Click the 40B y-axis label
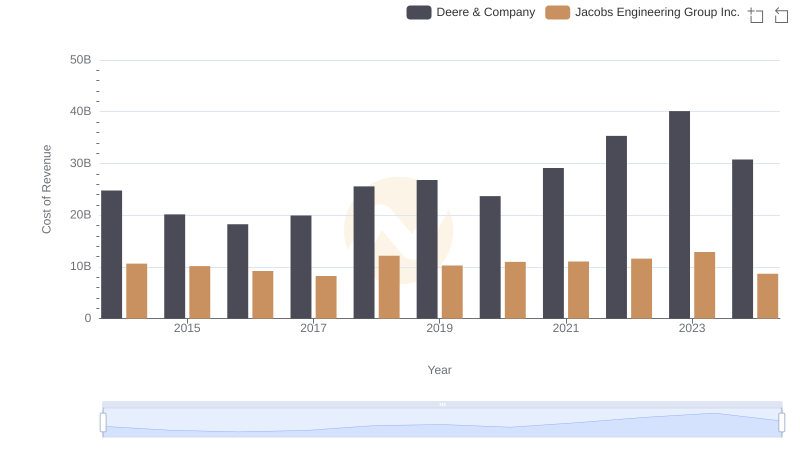The height and width of the screenshot is (461, 800). (x=81, y=111)
